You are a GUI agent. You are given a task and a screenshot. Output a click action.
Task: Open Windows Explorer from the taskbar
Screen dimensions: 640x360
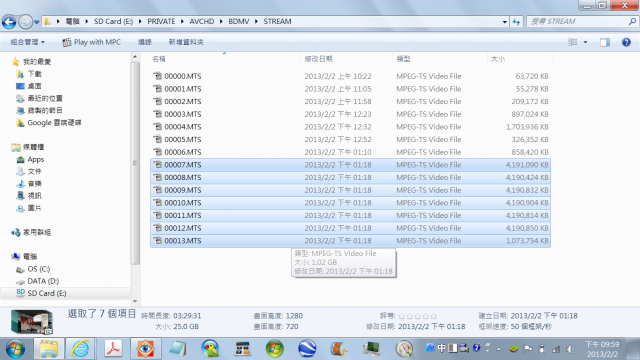tap(49, 349)
